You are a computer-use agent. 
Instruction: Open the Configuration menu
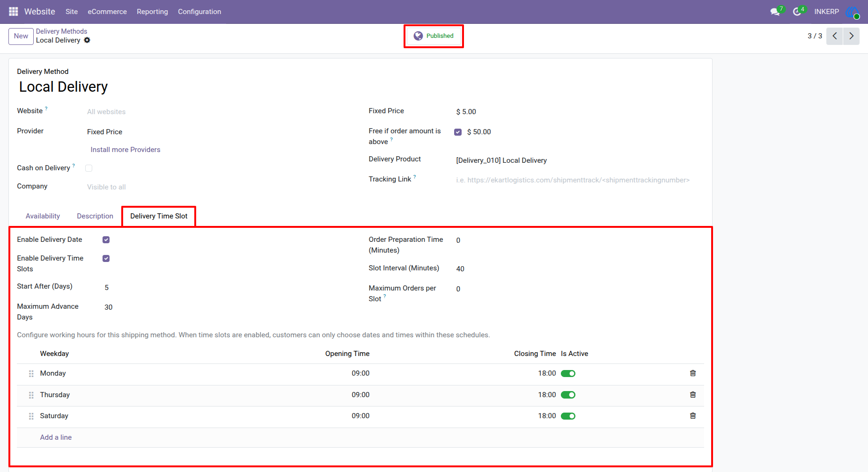(x=199, y=12)
